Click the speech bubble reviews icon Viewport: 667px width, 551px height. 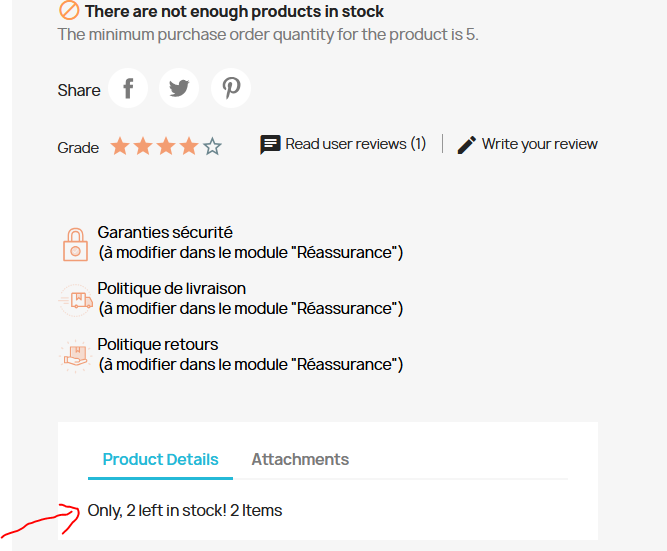270,145
